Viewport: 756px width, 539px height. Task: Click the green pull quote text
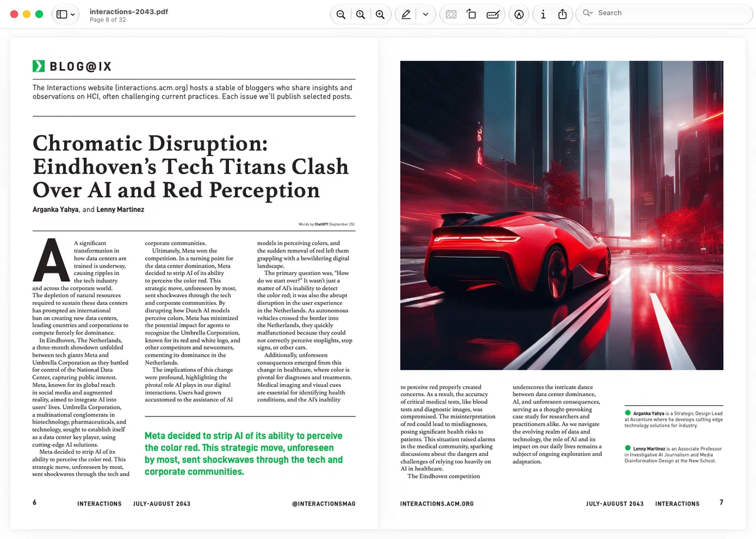tap(244, 453)
